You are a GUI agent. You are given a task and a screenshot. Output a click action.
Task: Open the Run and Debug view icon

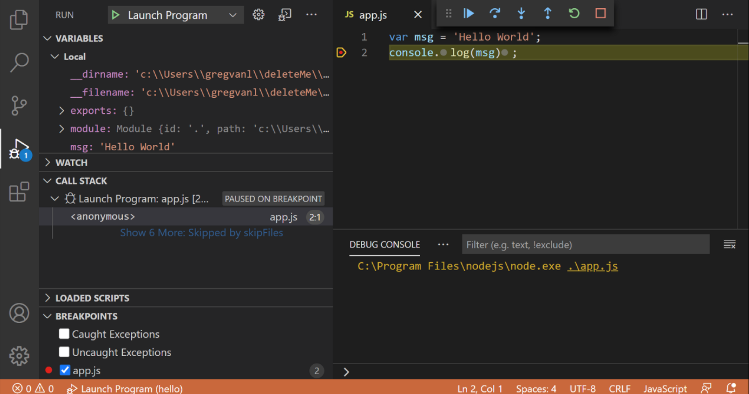(x=19, y=149)
